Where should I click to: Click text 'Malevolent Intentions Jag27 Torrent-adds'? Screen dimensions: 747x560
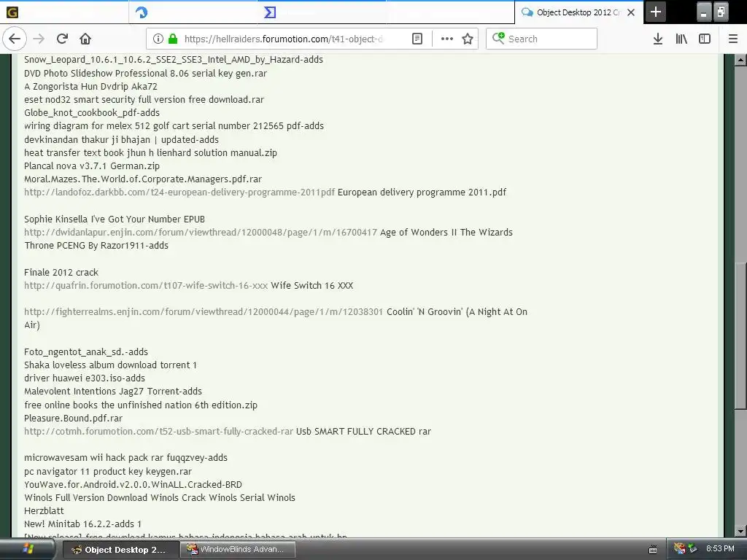tap(113, 392)
